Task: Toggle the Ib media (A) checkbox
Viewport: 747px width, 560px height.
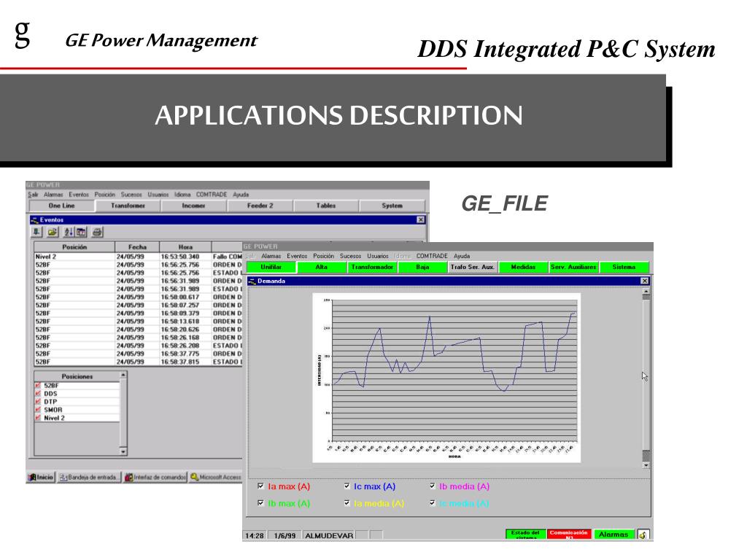Action: (432, 486)
